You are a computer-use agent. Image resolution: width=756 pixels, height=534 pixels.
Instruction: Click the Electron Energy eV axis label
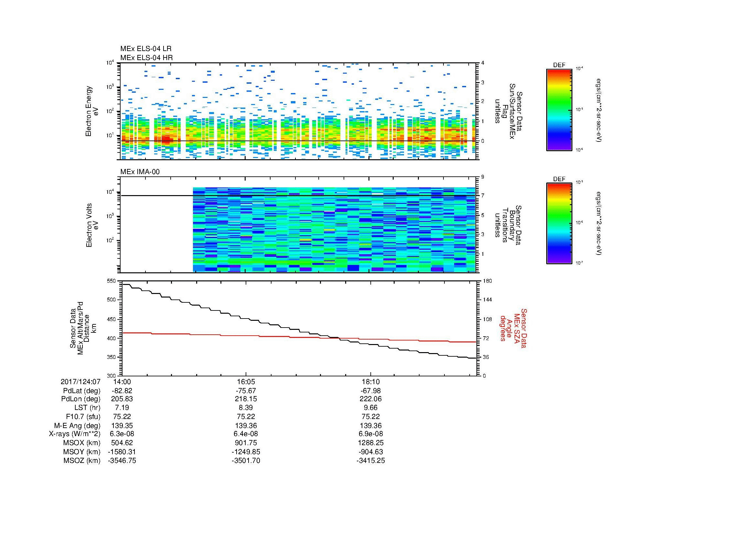(92, 111)
